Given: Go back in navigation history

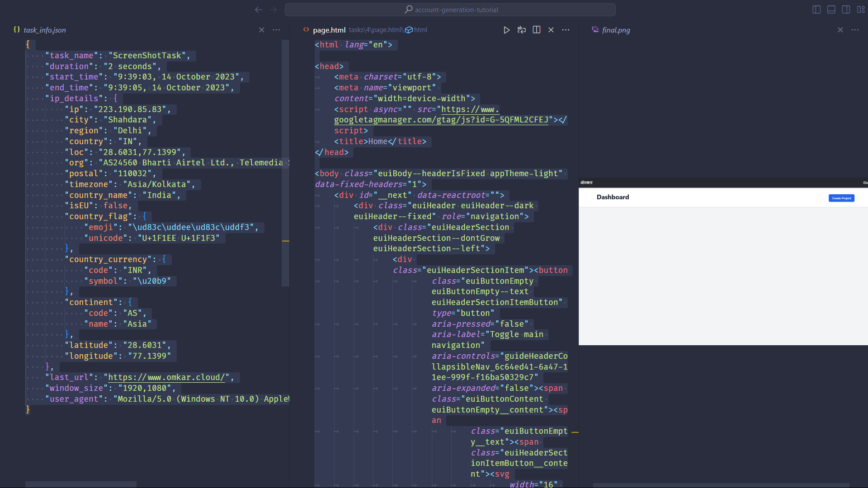Looking at the screenshot, I should (258, 9).
